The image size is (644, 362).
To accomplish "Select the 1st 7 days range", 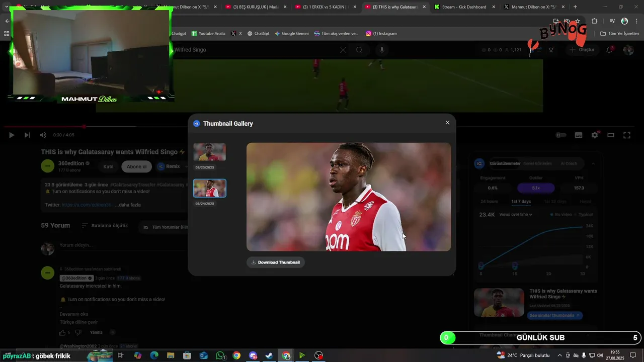I will click(x=521, y=202).
